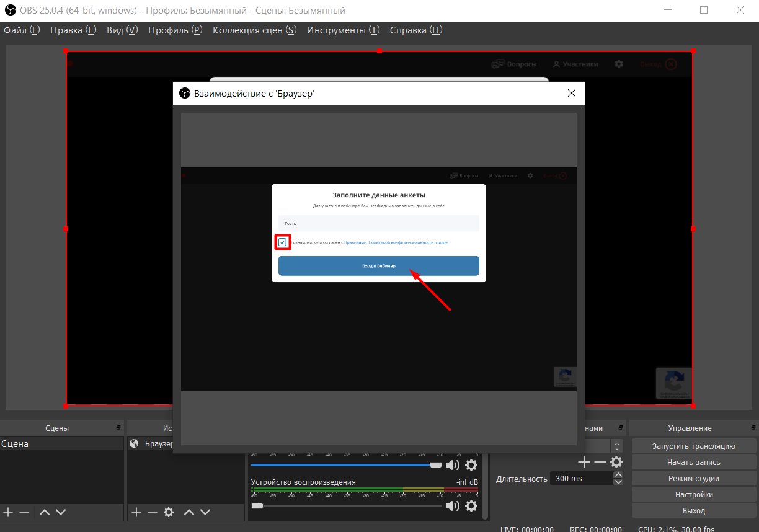Click the settings gear in the OBS preview header
The height and width of the screenshot is (532, 759).
coord(619,64)
